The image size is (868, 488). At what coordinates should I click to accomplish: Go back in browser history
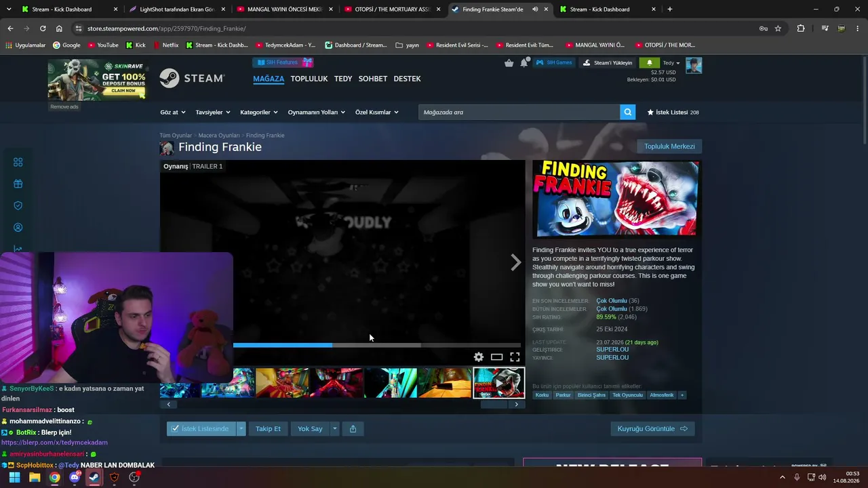tap(10, 28)
